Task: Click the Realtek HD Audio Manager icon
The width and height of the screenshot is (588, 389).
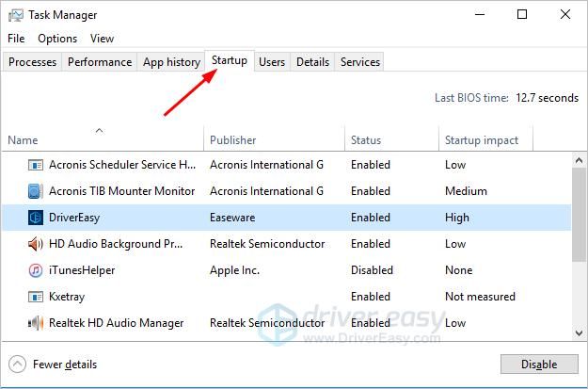Action: 36,323
